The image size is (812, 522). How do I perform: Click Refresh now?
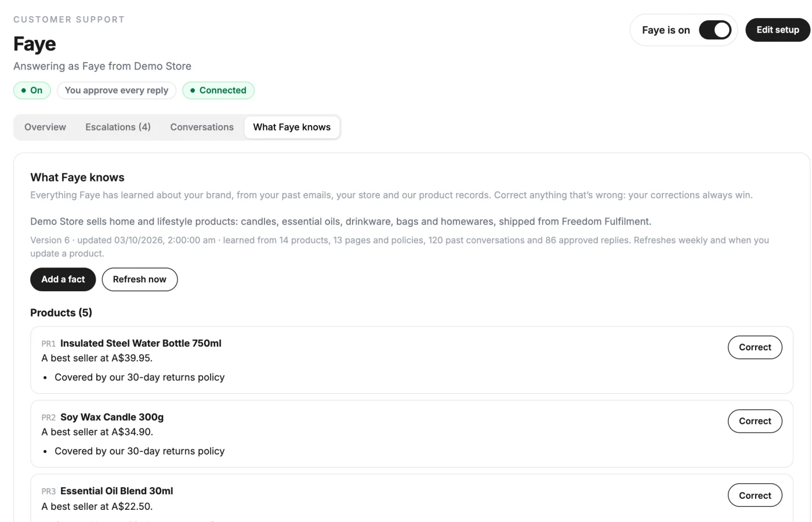(x=140, y=280)
